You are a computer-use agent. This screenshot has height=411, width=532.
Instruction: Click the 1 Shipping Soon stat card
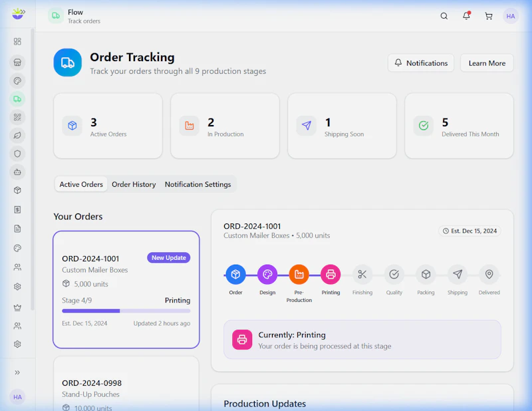coord(342,126)
